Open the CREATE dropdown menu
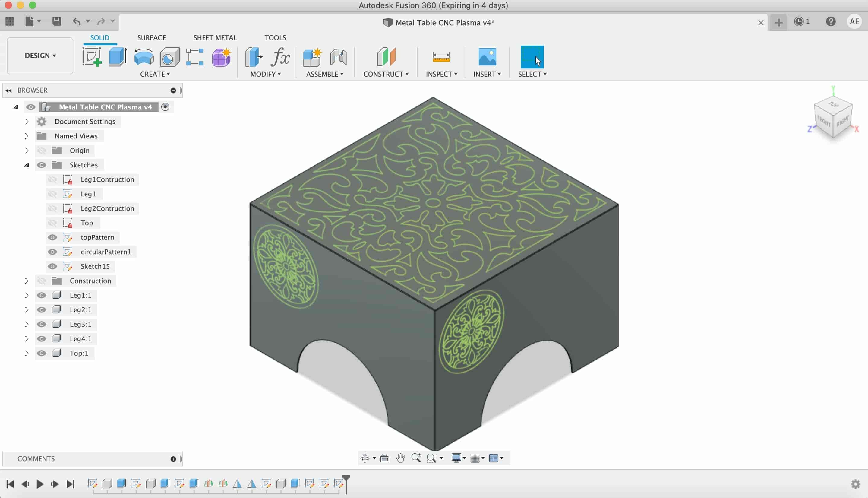Viewport: 868px width, 498px height. click(x=155, y=74)
